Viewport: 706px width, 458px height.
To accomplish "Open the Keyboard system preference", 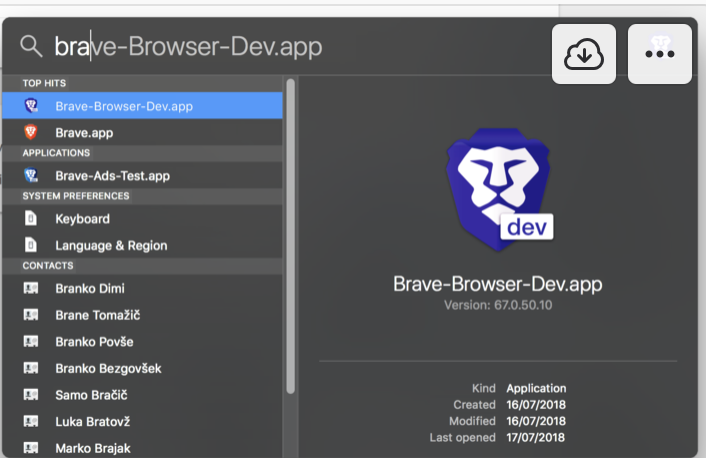I will [142, 218].
